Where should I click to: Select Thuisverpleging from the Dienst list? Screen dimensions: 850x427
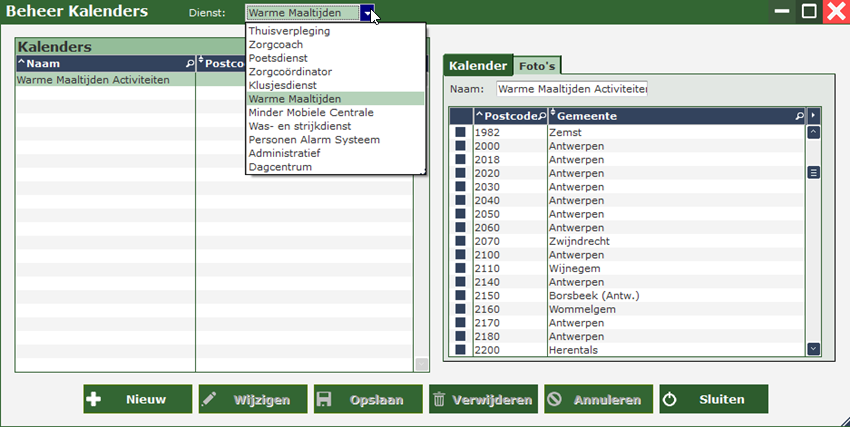[290, 31]
